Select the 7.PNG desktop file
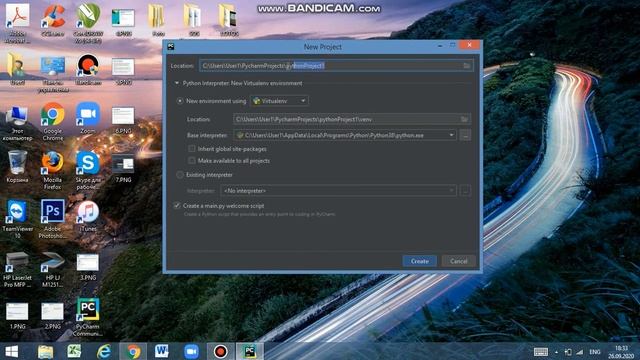Viewport: 640px width, 360px height. [x=123, y=169]
